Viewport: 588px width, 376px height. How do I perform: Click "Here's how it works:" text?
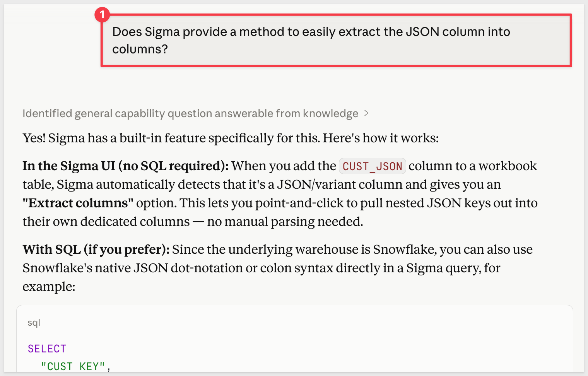coord(381,138)
